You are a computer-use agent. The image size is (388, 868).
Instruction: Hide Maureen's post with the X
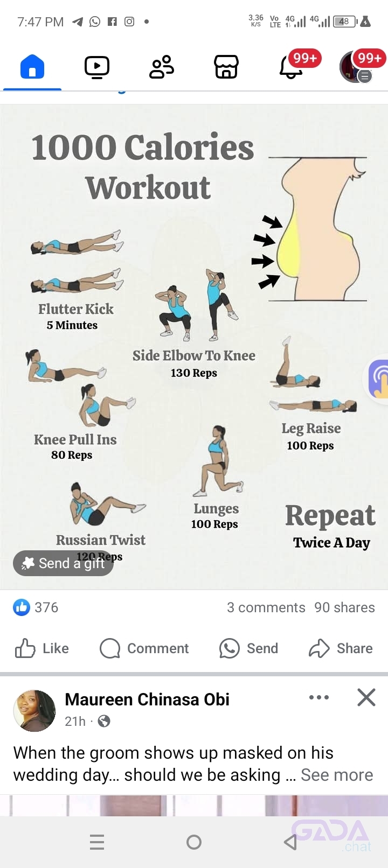pos(366,697)
